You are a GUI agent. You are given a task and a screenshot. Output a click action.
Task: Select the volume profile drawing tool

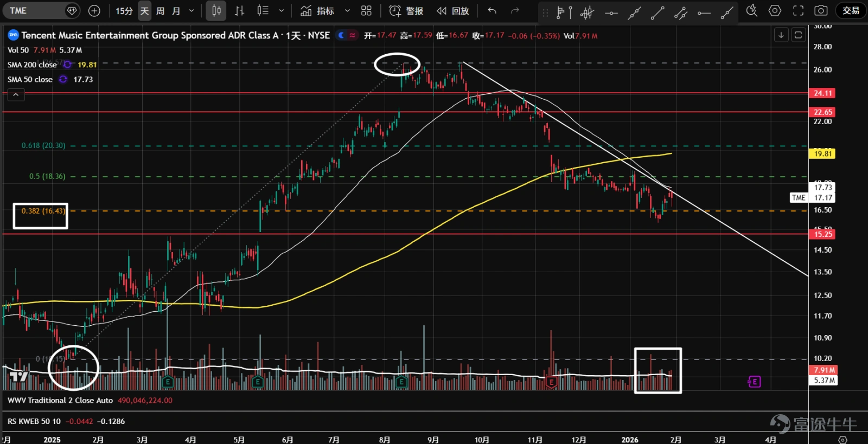coord(564,12)
